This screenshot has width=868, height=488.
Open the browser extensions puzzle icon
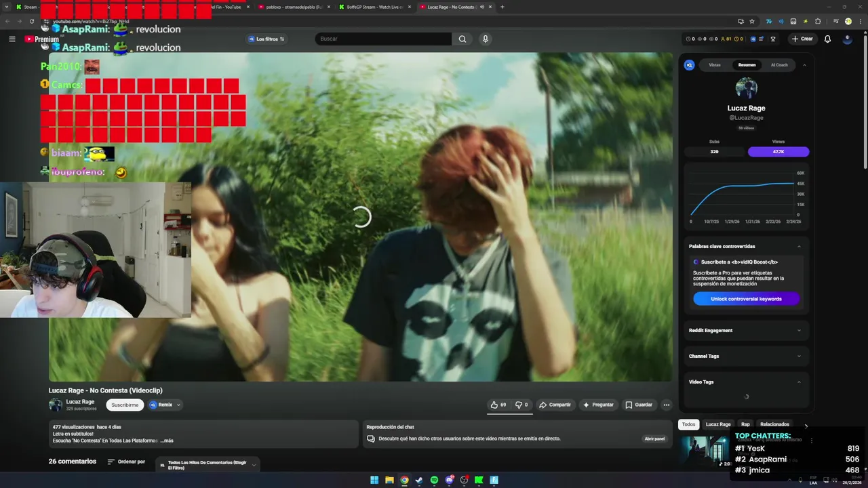[818, 21]
